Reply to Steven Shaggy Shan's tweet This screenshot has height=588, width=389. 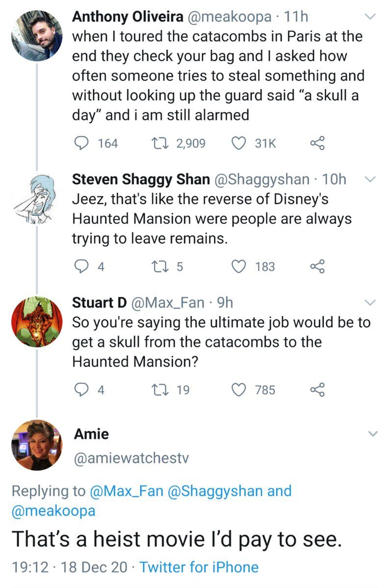click(80, 267)
